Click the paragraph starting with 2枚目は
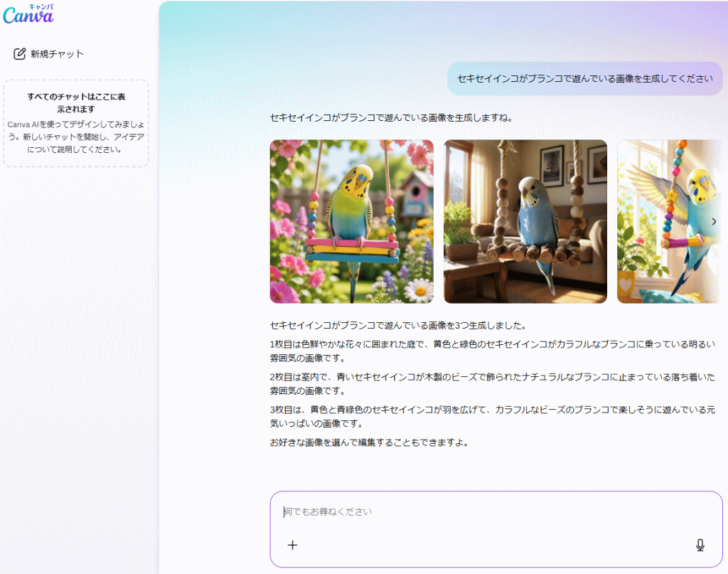The width and height of the screenshot is (728, 574). (493, 383)
